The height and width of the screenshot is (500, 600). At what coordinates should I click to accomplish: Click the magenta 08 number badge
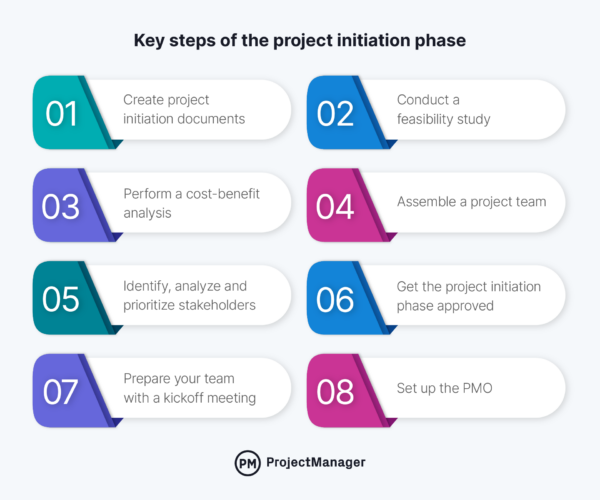(335, 391)
